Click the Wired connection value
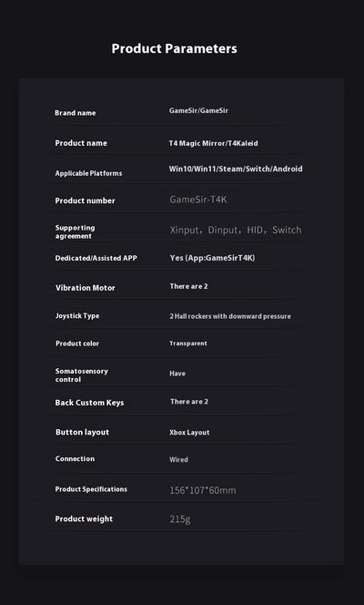This screenshot has width=364, height=605. [x=178, y=459]
